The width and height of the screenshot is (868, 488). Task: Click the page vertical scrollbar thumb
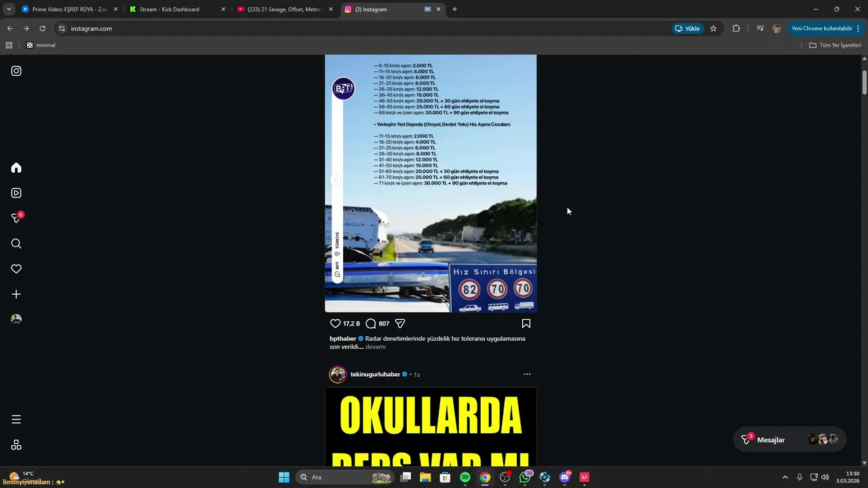tap(865, 82)
